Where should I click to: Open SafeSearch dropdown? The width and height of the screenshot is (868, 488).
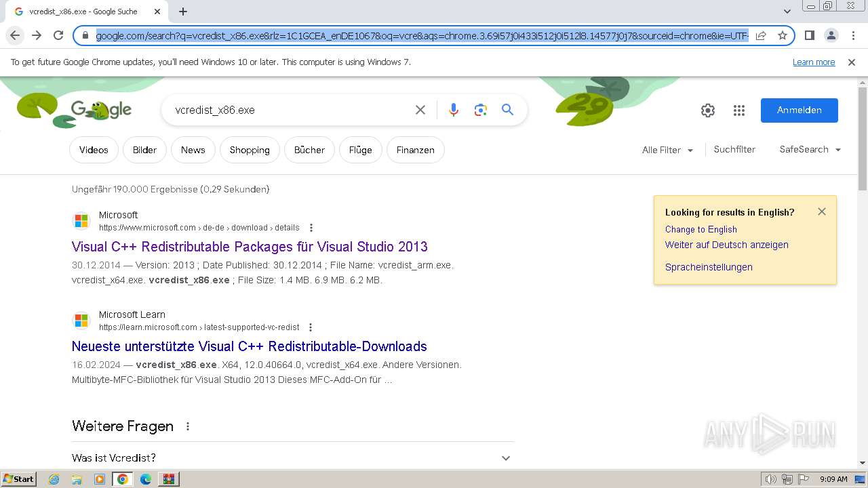[810, 150]
